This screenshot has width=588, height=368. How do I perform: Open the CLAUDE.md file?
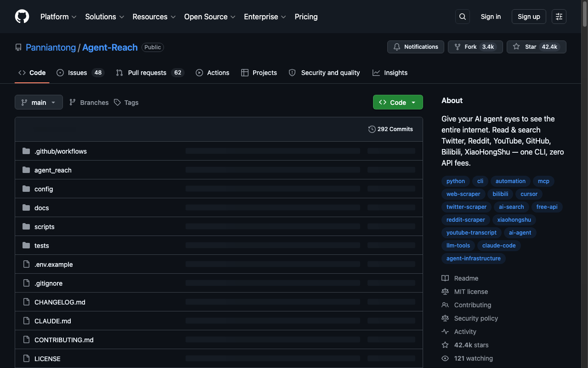(x=53, y=321)
